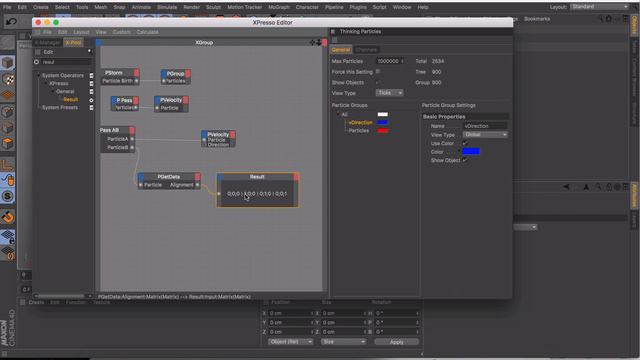The width and height of the screenshot is (640, 360).
Task: Switch to the X-Manager tab
Action: click(48, 42)
